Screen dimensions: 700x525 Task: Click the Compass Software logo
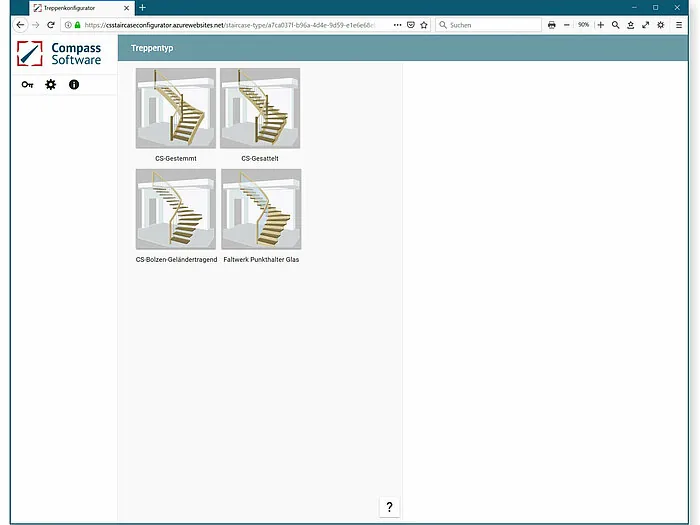(x=59, y=54)
